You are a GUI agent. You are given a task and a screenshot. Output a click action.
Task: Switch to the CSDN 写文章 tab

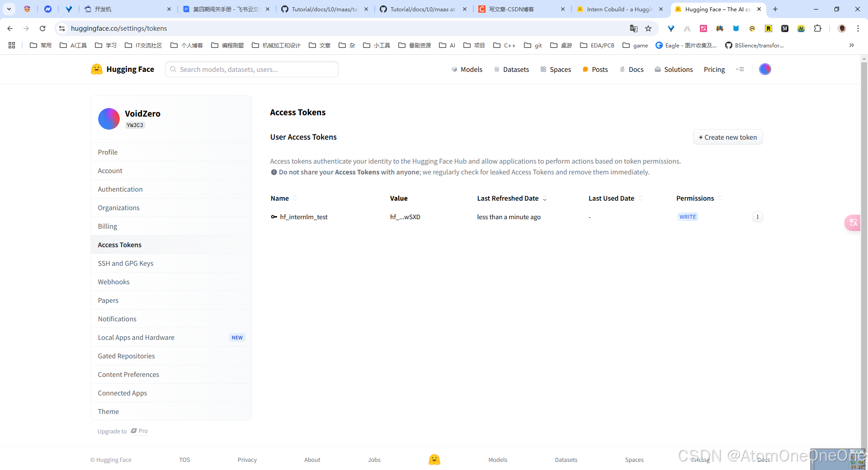522,9
